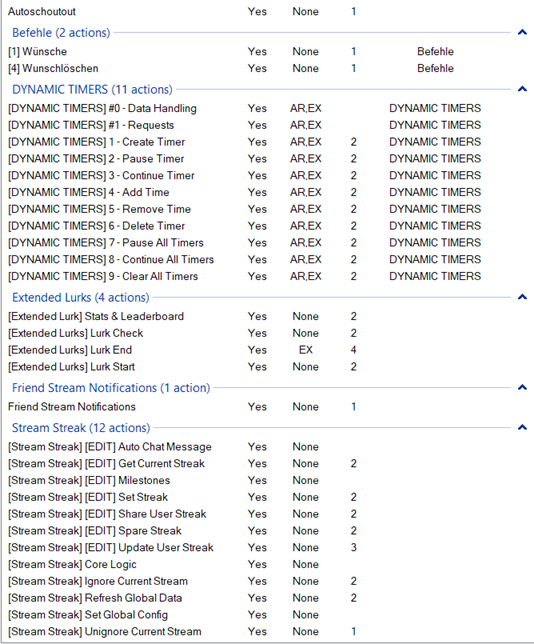534x644 pixels.
Task: Select Extended Lurks Lurk End action
Action: tap(267, 350)
